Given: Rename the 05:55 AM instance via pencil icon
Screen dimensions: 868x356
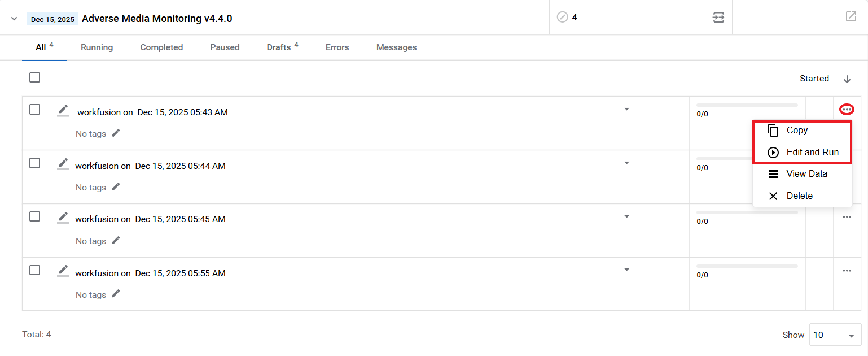Looking at the screenshot, I should tap(63, 271).
